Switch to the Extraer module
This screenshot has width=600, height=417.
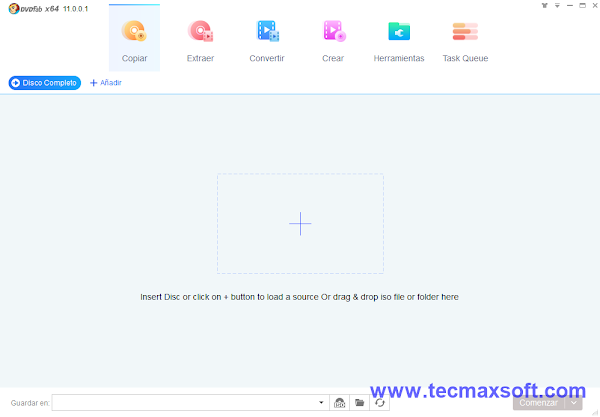[x=200, y=41]
